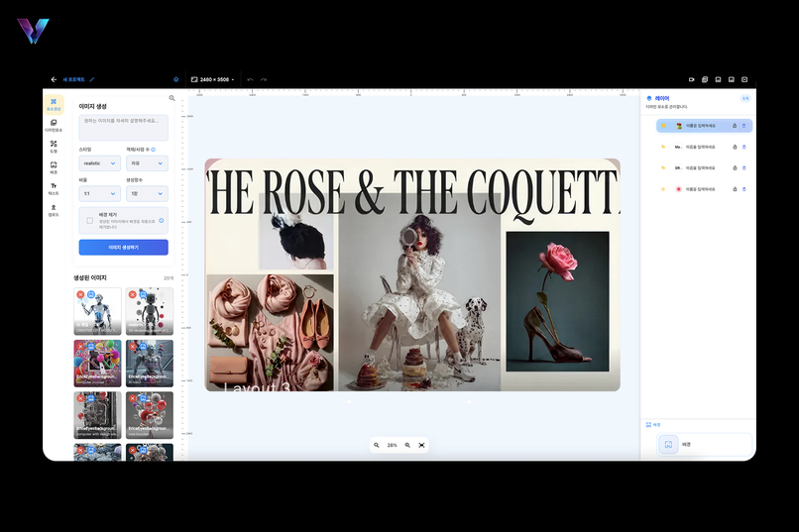Zoom in the canvas
This screenshot has height=532, width=799.
[x=407, y=445]
